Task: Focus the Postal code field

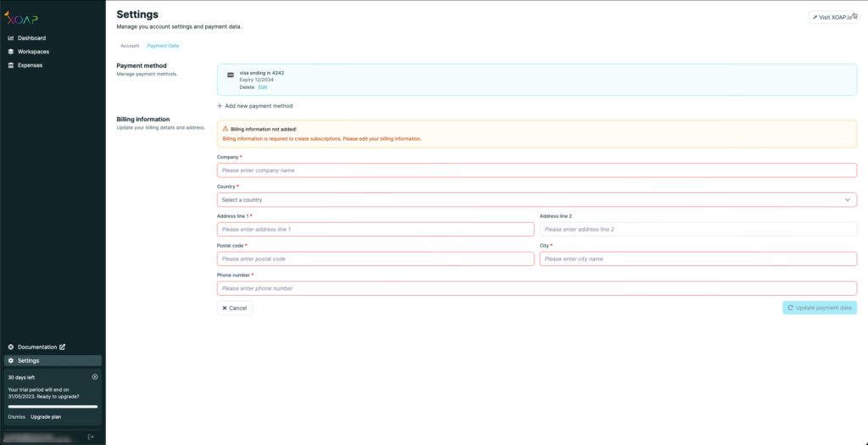Action: (376, 259)
